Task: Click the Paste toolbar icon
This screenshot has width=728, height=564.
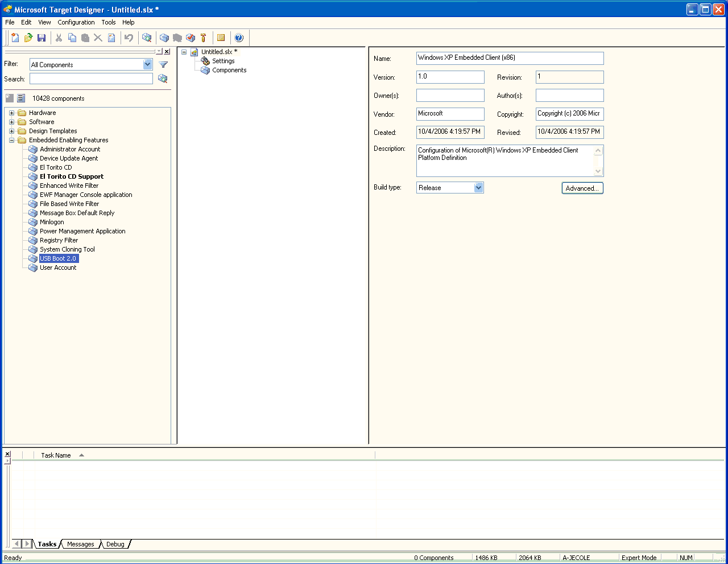Action: click(x=85, y=38)
